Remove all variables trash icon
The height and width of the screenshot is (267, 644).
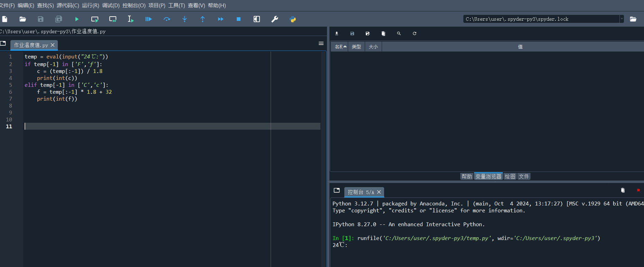[383, 34]
